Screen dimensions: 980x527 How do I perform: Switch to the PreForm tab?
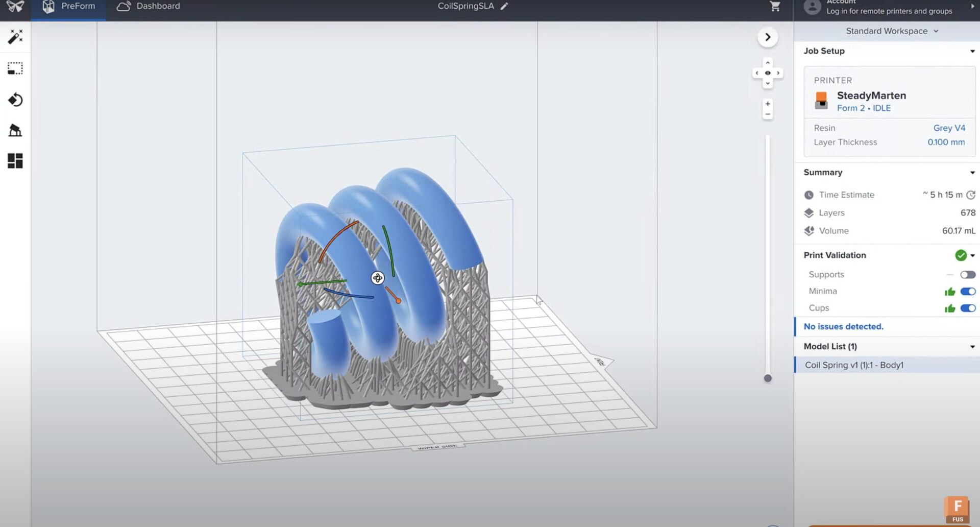click(x=68, y=7)
